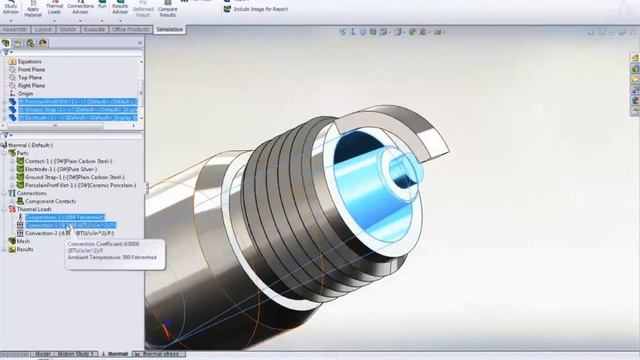
Task: Collapse the manager panel using the chevron
Action: tap(140, 43)
